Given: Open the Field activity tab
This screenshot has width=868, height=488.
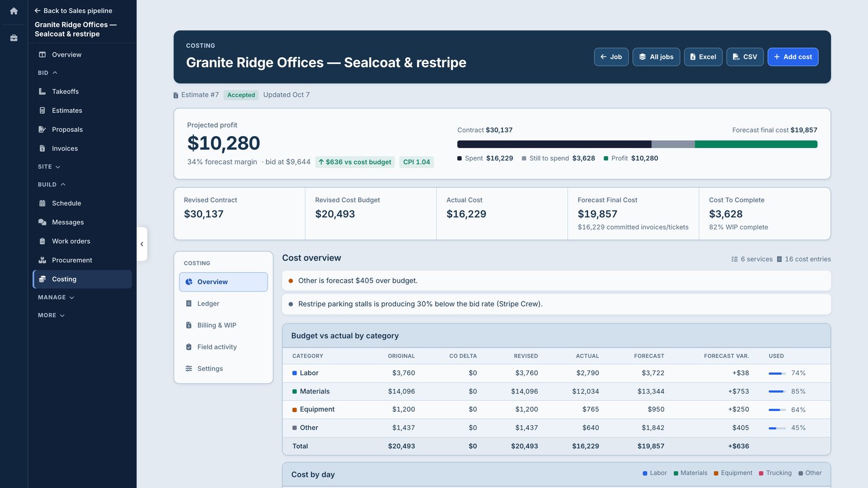Looking at the screenshot, I should click(224, 347).
